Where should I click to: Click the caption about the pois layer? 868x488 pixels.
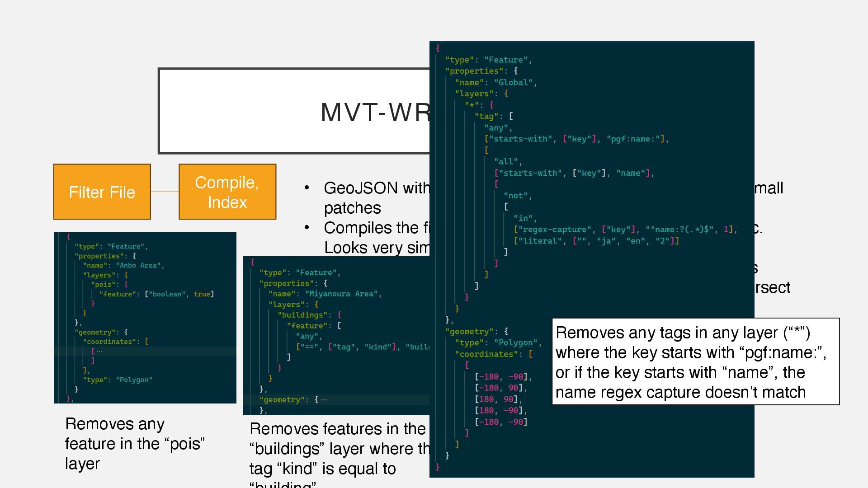(135, 444)
